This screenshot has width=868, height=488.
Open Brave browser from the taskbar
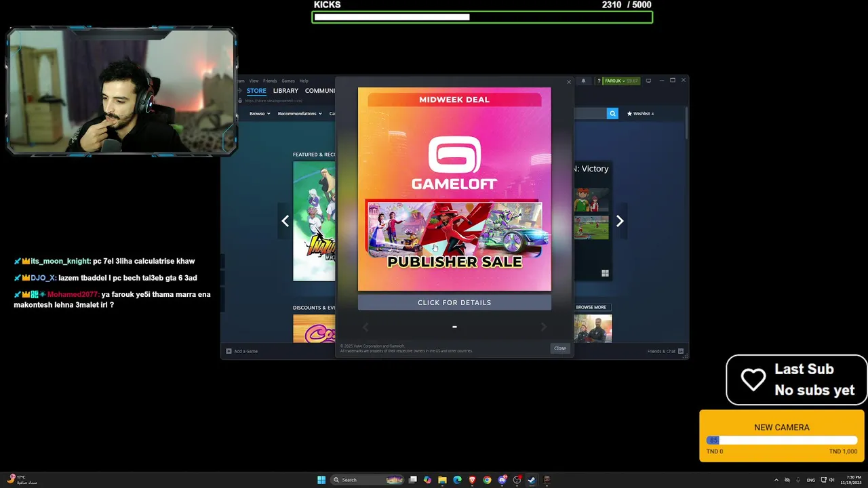tap(472, 480)
